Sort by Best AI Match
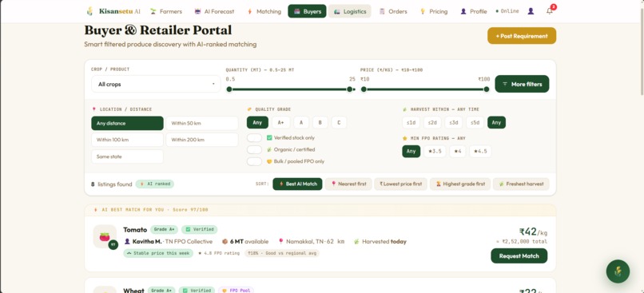This screenshot has height=293, width=644. click(297, 184)
